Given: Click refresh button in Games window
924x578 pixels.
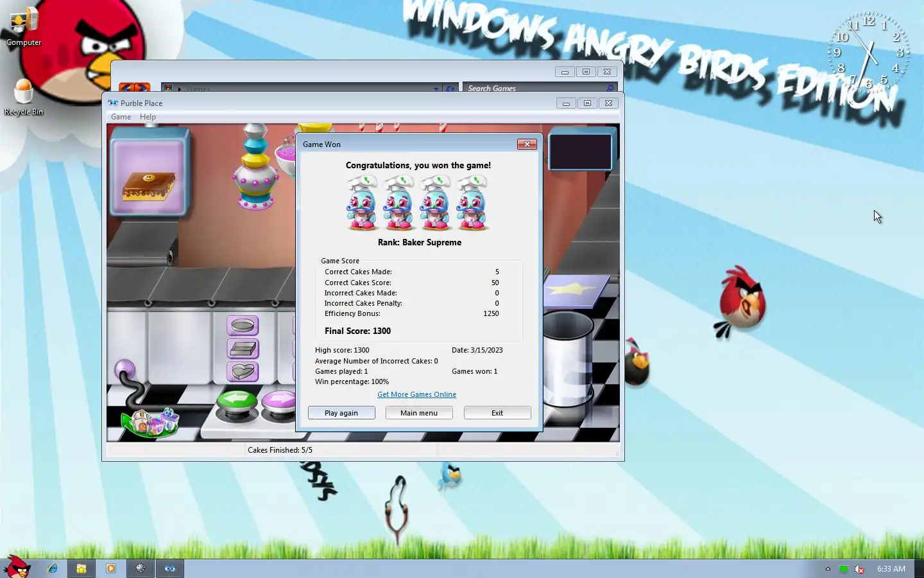Looking at the screenshot, I should click(450, 89).
